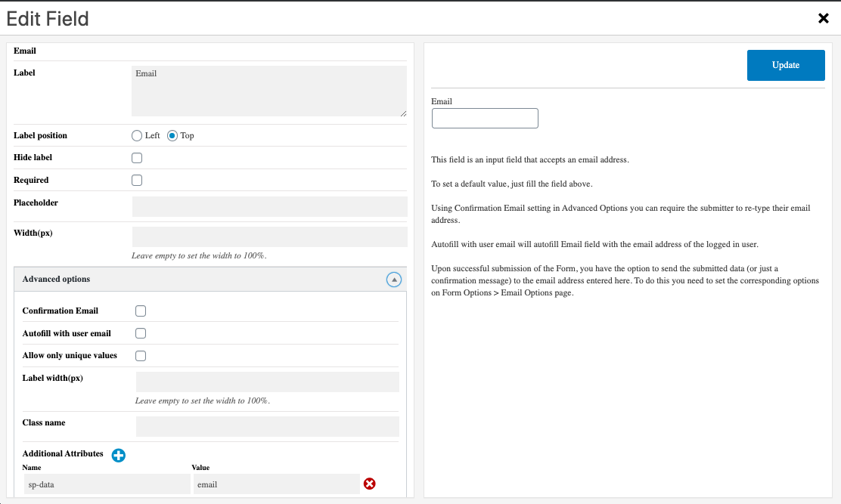Click the Email preview input box

[485, 118]
